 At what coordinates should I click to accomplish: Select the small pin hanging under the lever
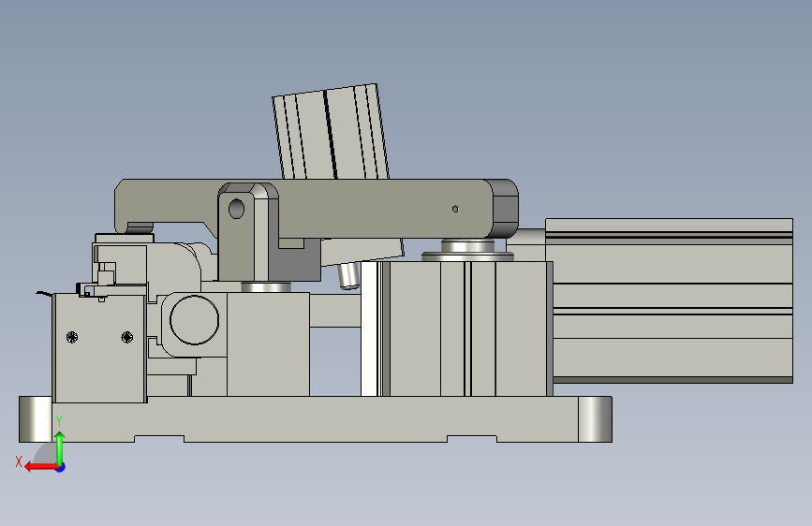click(x=348, y=275)
